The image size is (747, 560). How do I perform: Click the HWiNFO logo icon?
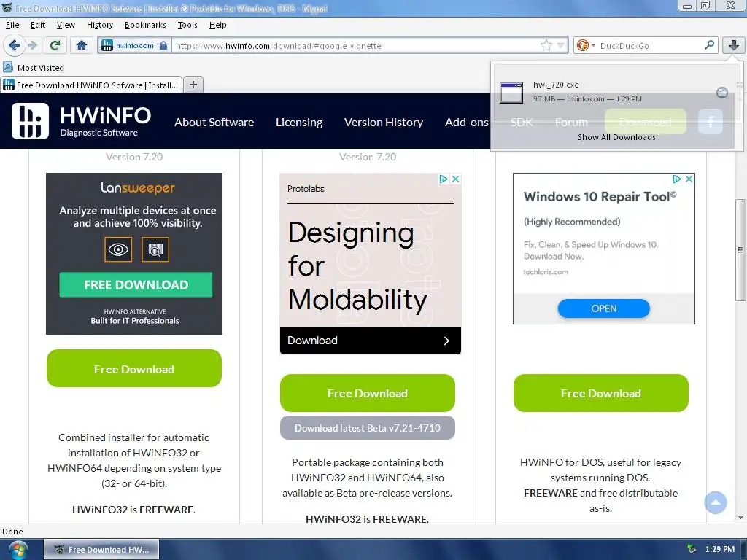point(30,121)
